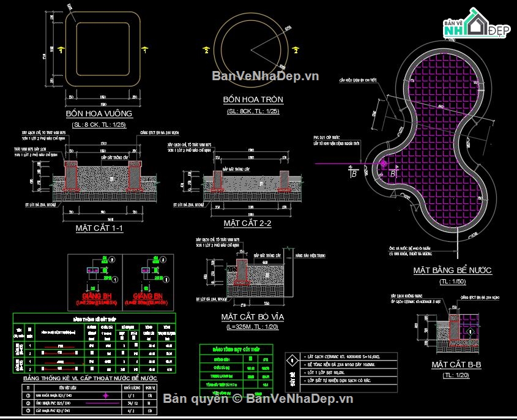Click the yellow section marker 2 right of circle
Image resolution: width=517 pixels, height=420 pixels.
coord(295,50)
